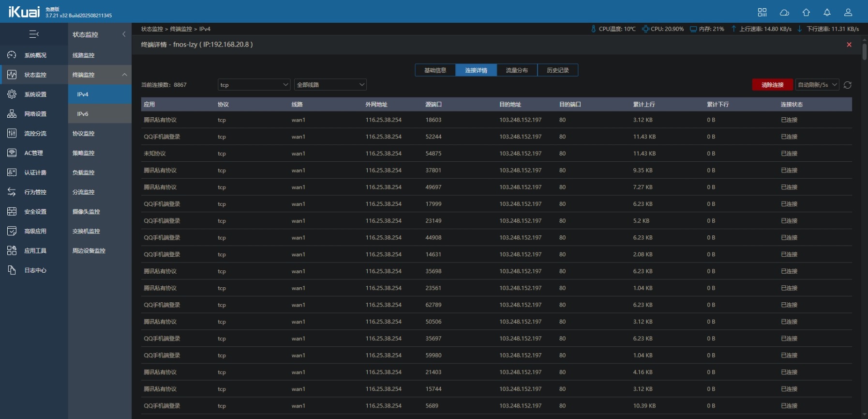Open 日志中心 in the left sidebar
Viewport: 868px width, 419px height.
click(35, 270)
